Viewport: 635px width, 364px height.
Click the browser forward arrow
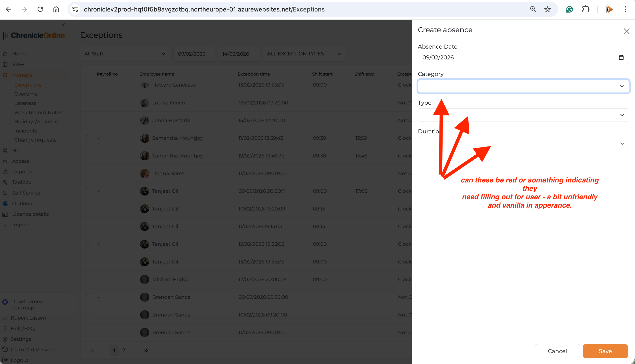24,9
